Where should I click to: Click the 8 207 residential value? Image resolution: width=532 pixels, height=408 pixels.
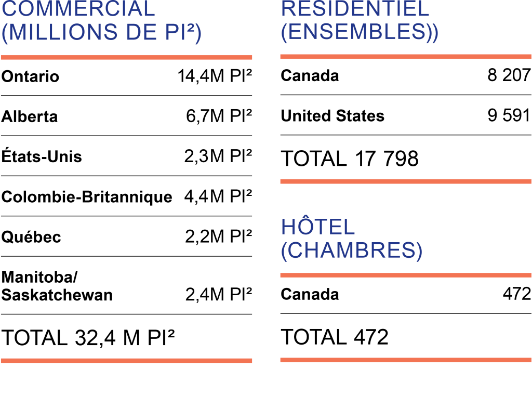click(509, 75)
